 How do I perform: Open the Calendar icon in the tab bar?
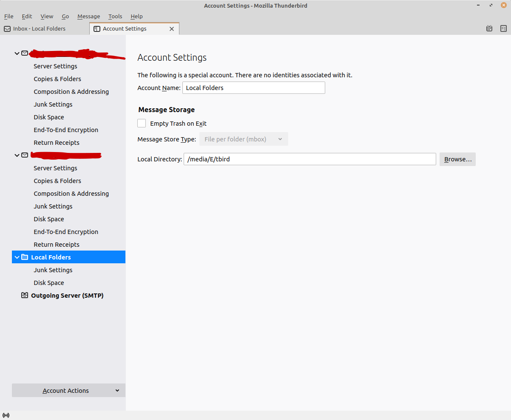489,28
